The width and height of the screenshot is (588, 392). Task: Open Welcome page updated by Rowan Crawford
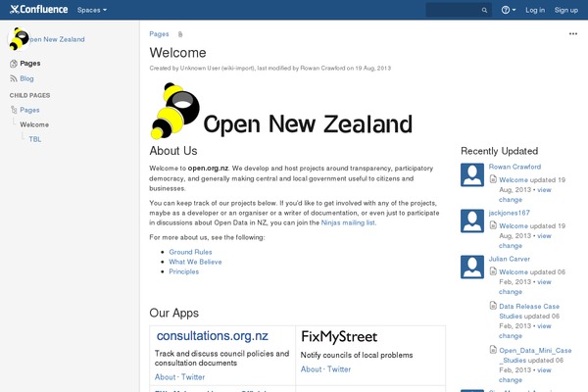tap(514, 180)
